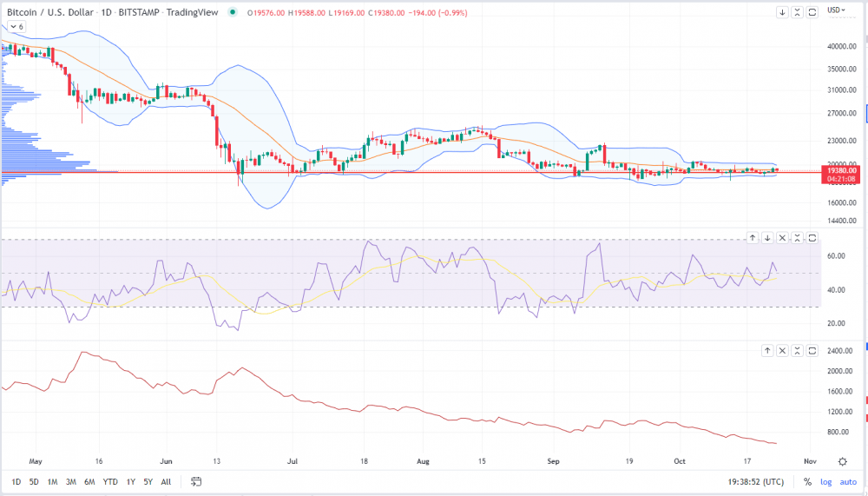Screen dimensions: 868x496
Task: Select the 1M time range
Action: pos(53,481)
